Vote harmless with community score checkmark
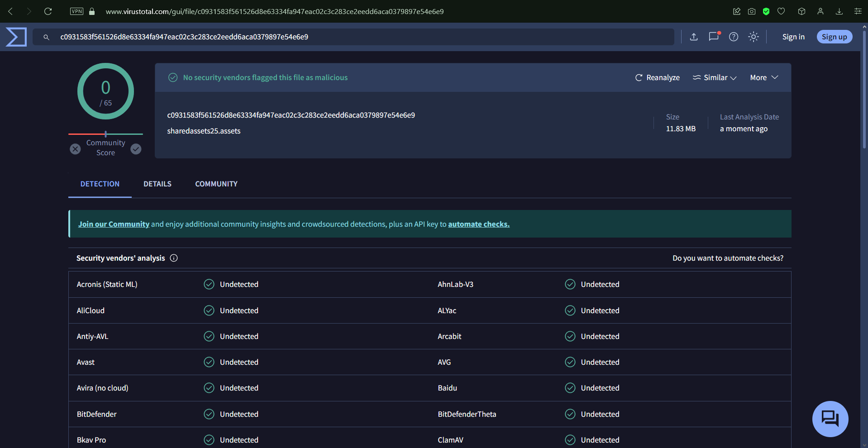The width and height of the screenshot is (868, 448). 136,149
